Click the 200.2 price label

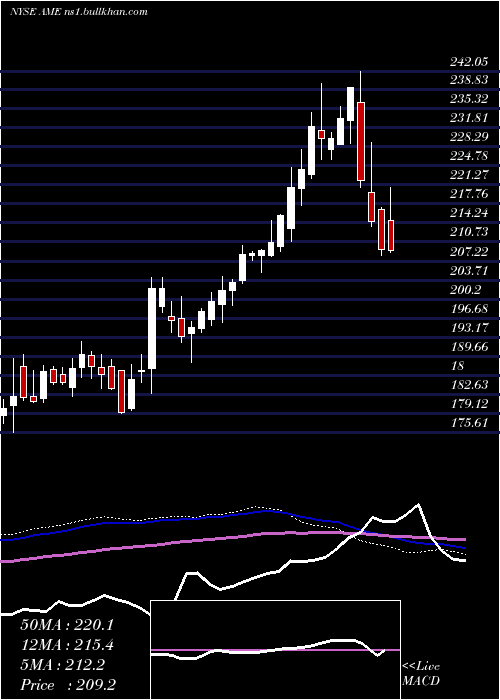pyautogui.click(x=465, y=290)
